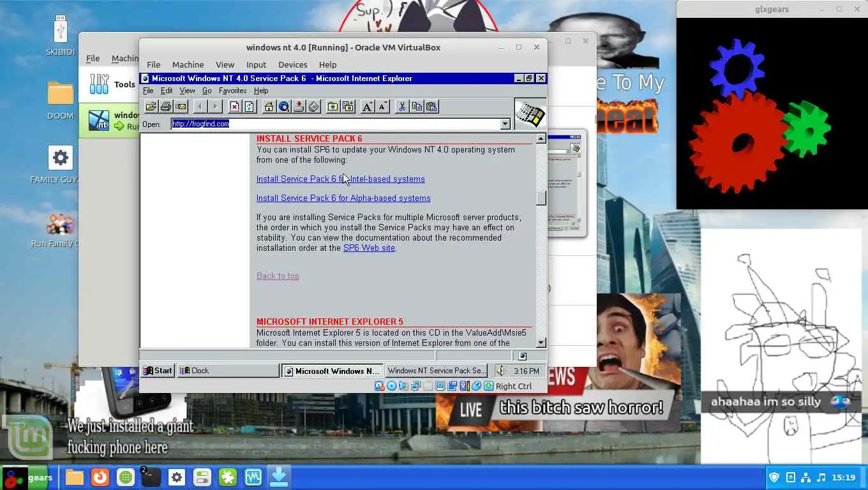Click the audio indicator in VirtualBox status bar

[403, 386]
